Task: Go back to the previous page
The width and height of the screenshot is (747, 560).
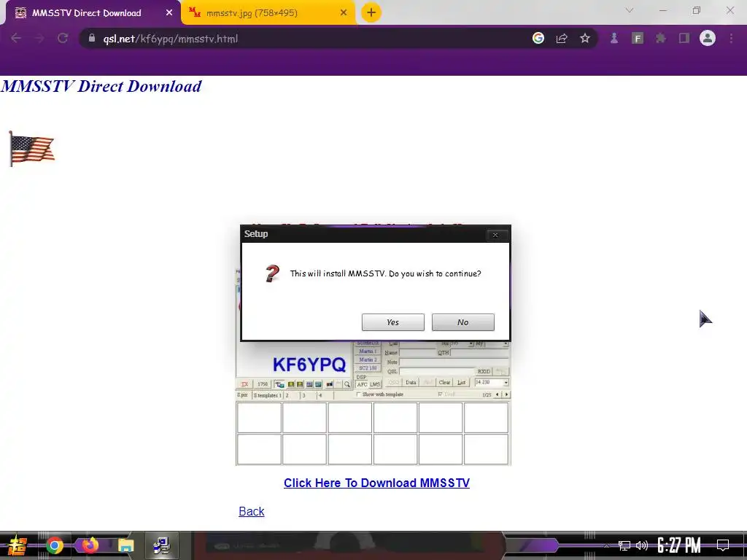Action: coord(16,39)
